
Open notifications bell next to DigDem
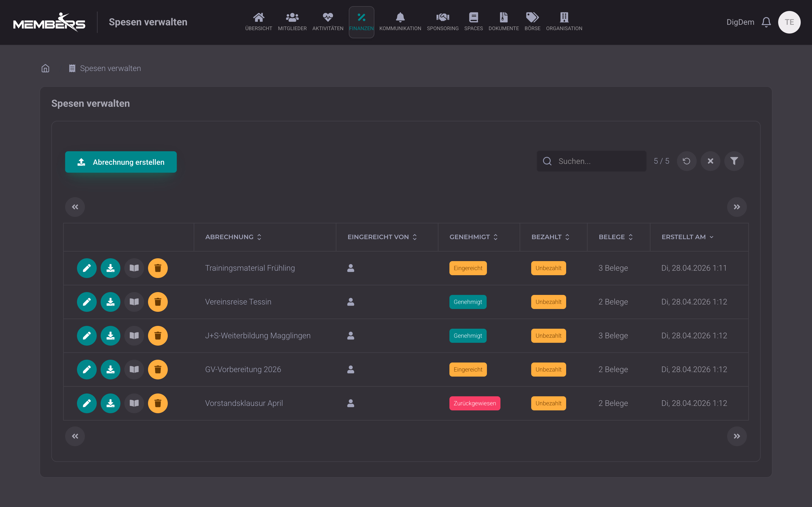[x=766, y=22]
